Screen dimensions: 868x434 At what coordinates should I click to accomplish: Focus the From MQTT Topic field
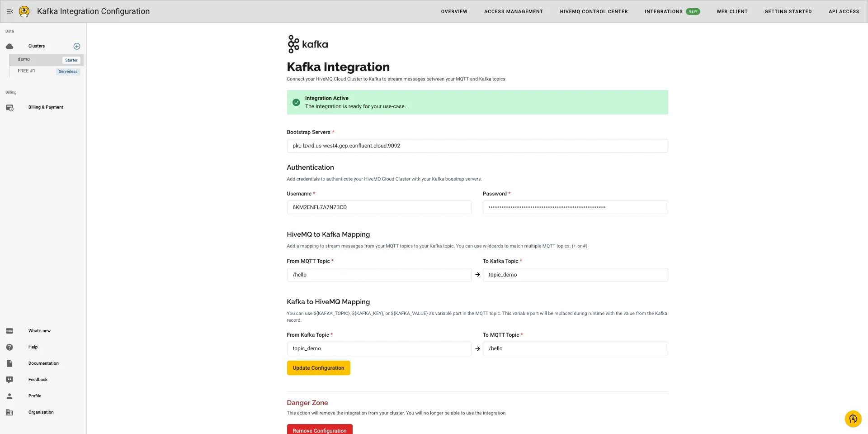tap(379, 275)
